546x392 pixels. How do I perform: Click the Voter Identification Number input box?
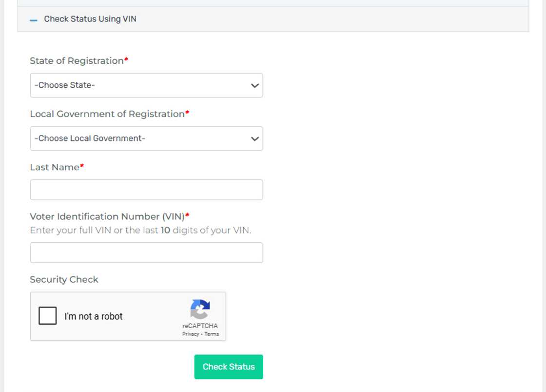pyautogui.click(x=146, y=253)
